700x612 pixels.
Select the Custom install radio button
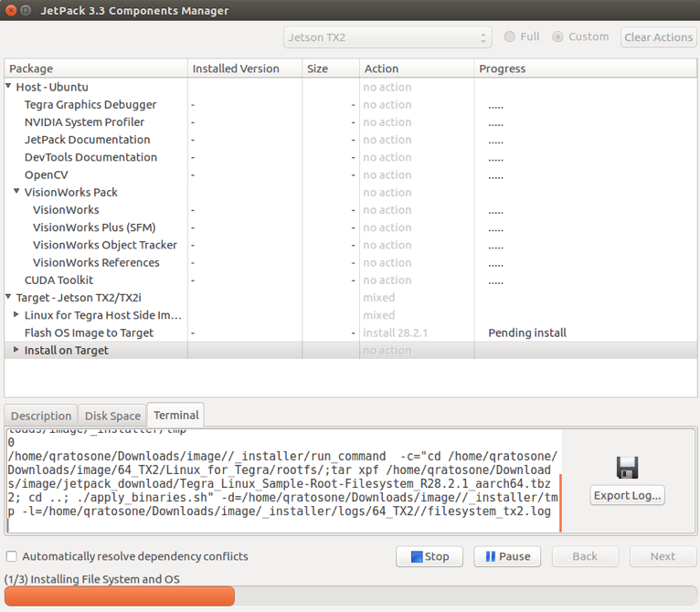click(558, 37)
